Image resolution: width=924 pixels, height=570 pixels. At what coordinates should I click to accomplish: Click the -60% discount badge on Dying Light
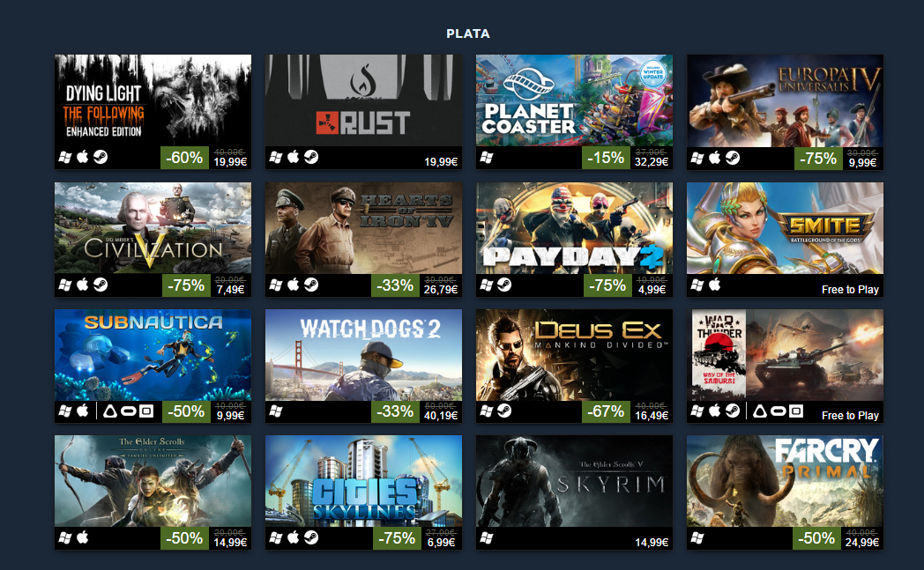[x=184, y=158]
